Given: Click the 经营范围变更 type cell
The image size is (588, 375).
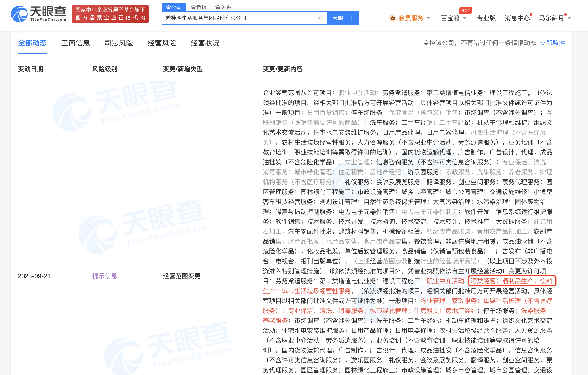Looking at the screenshot, I should point(182,276).
